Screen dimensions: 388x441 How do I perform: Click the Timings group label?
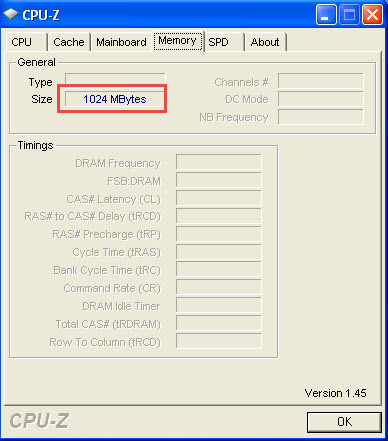35,145
